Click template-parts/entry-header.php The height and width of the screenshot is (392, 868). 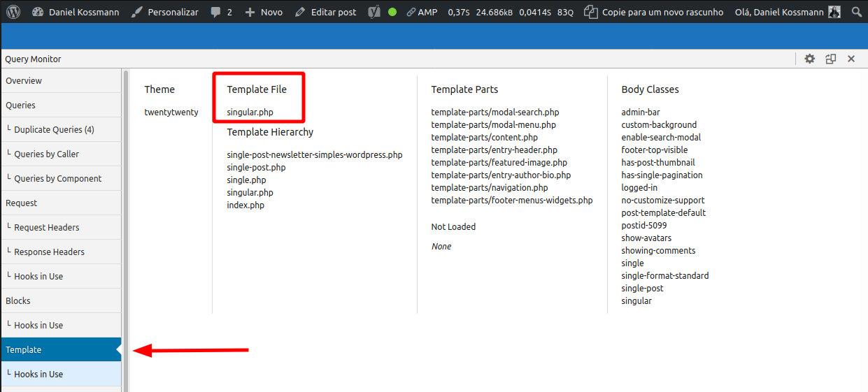click(x=495, y=150)
